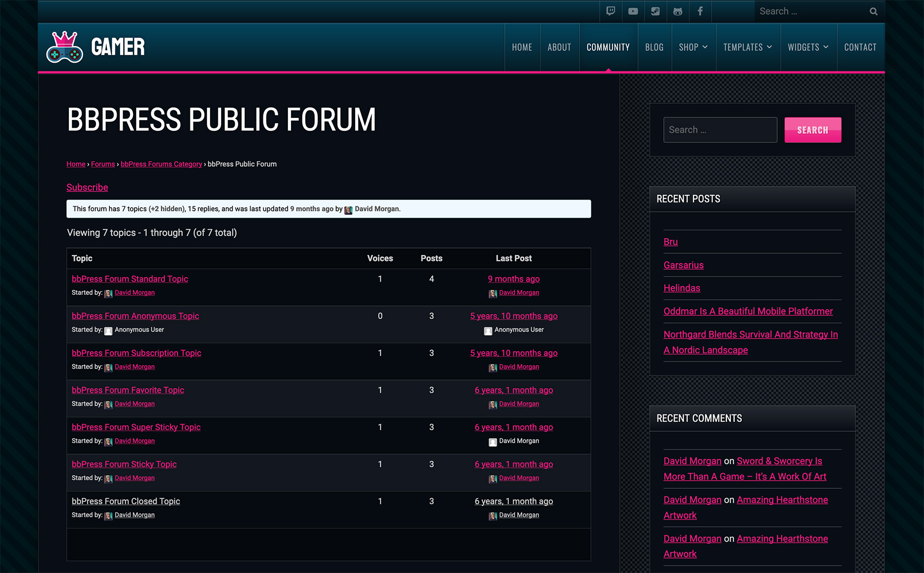Open the About menu item
The height and width of the screenshot is (573, 924).
[560, 47]
